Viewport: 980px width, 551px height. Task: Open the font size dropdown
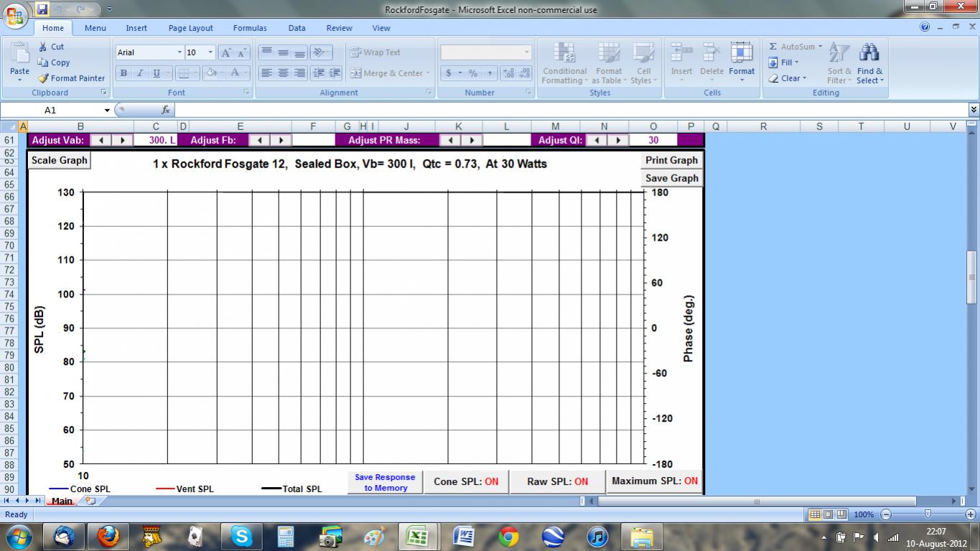point(210,52)
